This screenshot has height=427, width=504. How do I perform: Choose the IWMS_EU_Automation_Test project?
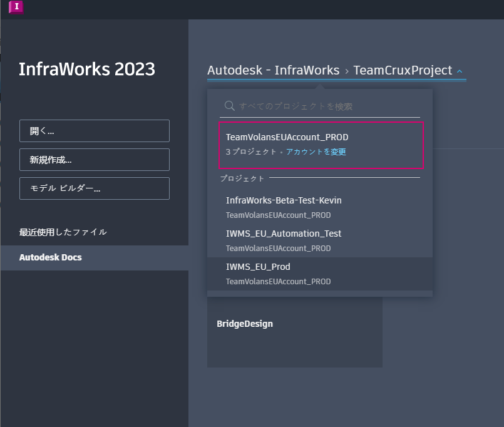[320, 240]
